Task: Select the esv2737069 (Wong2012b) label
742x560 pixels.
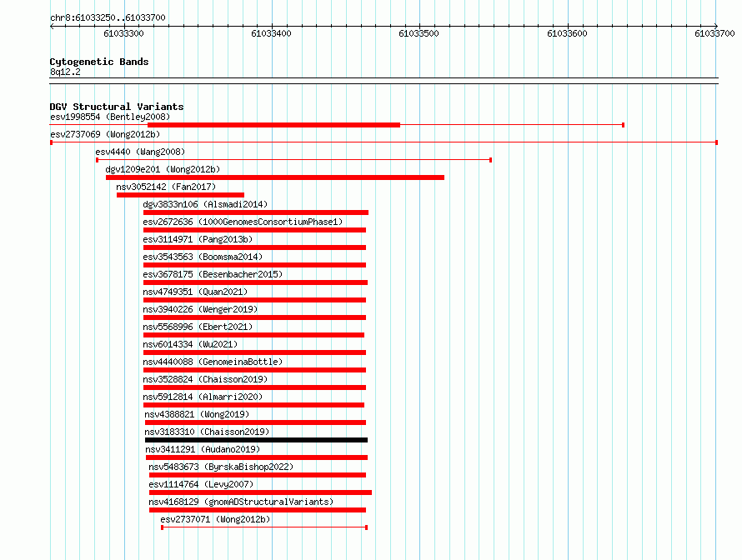Action: point(105,134)
